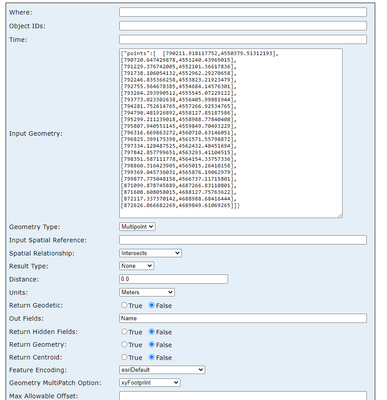The width and height of the screenshot is (387, 400).
Task: Click the Time input field
Action: 243,39
